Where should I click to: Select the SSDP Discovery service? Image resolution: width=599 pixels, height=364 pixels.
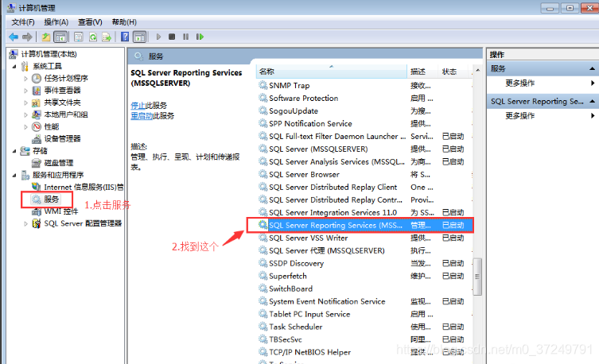(x=365, y=263)
